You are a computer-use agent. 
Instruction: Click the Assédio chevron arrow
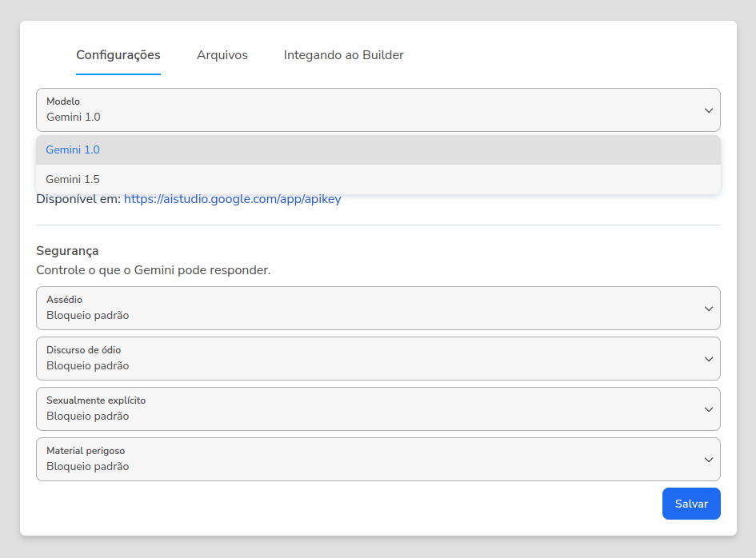point(708,309)
